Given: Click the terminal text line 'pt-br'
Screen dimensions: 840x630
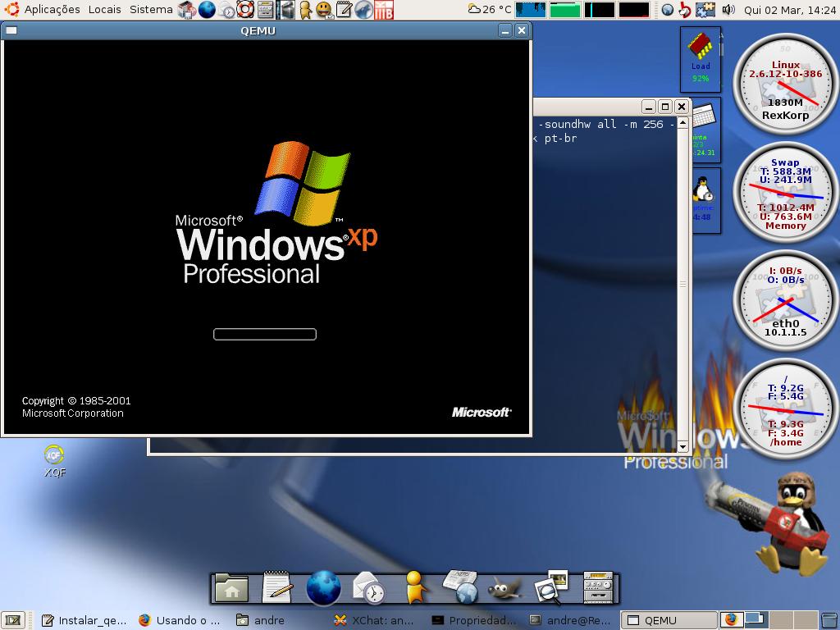Looking at the screenshot, I should tap(560, 138).
